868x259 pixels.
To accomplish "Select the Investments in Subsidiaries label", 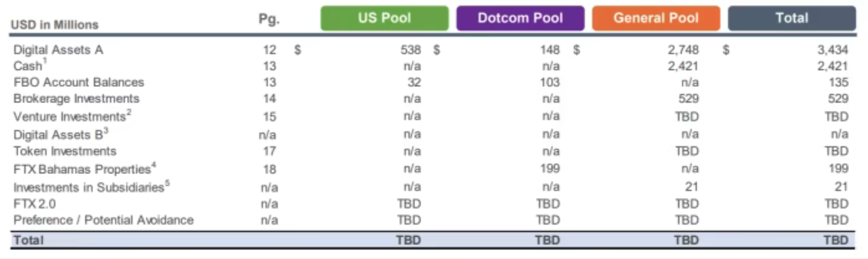I will point(89,188).
